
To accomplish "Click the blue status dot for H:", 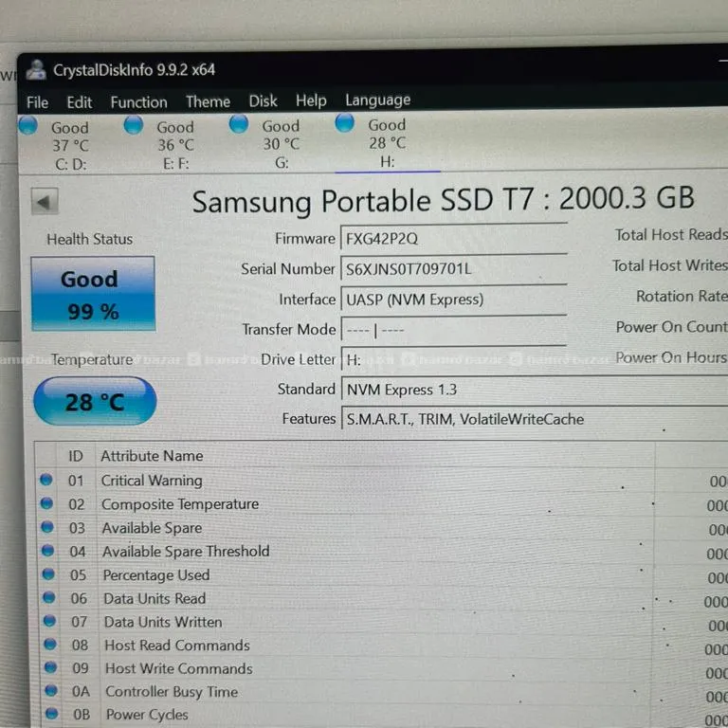I will coord(345,123).
